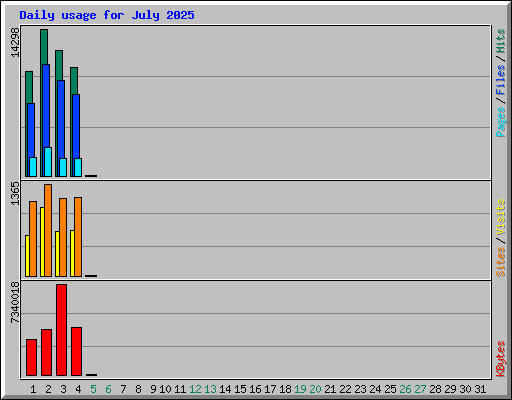
Task: Click day number 22 on the axis
Action: (x=345, y=389)
